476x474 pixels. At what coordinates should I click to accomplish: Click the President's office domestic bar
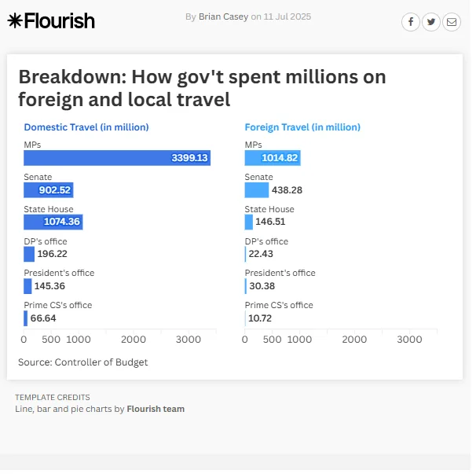[x=27, y=286]
